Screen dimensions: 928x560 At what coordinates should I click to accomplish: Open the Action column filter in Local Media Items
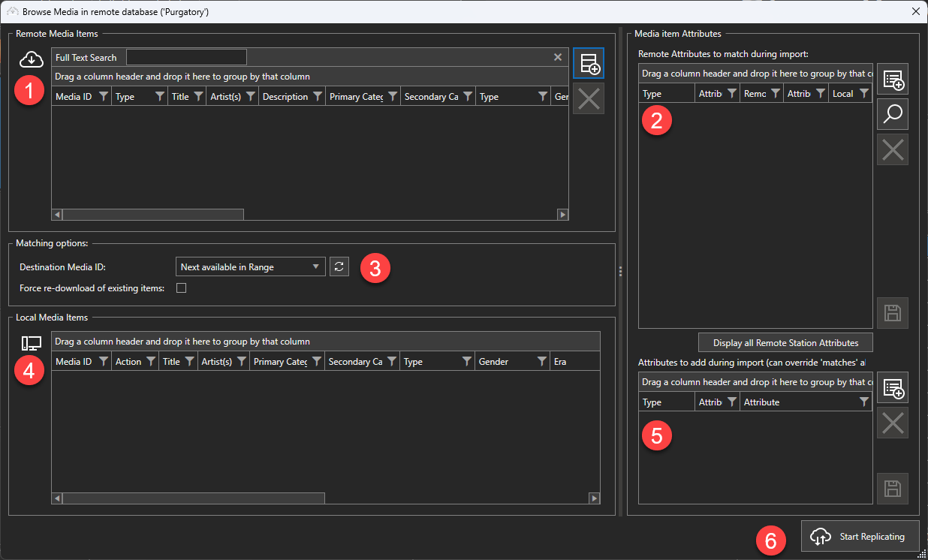pos(151,361)
